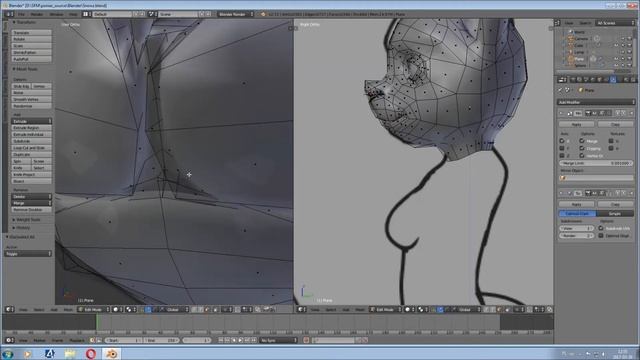
Task: Open the Window menu
Action: [x=56, y=14]
